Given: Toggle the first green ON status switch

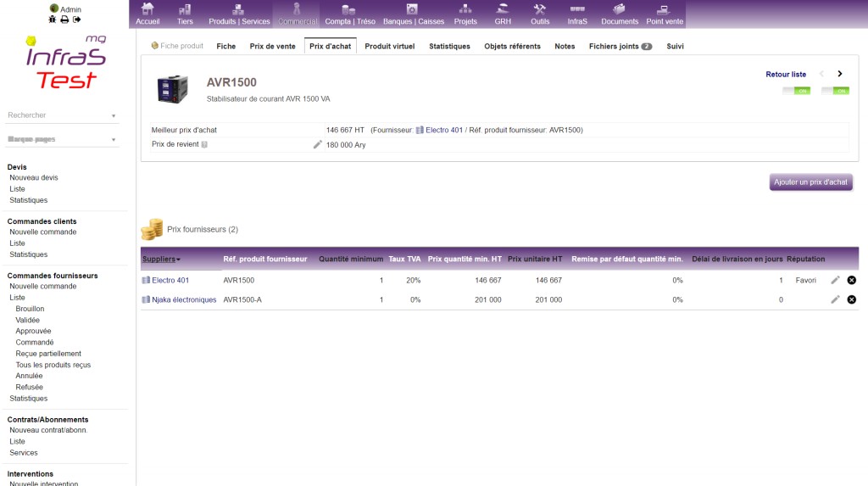Looking at the screenshot, I should click(x=795, y=91).
